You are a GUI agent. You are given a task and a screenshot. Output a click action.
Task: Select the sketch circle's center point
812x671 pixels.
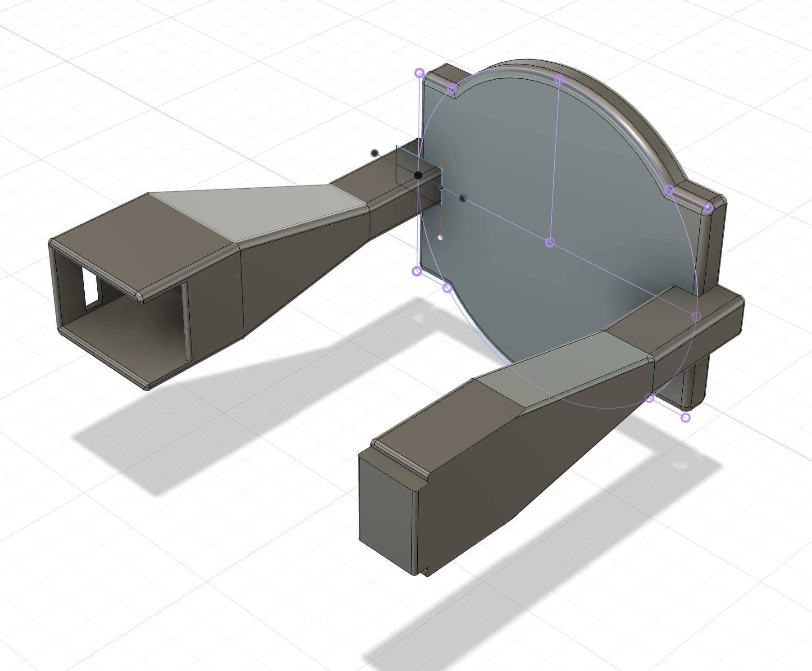pyautogui.click(x=550, y=243)
